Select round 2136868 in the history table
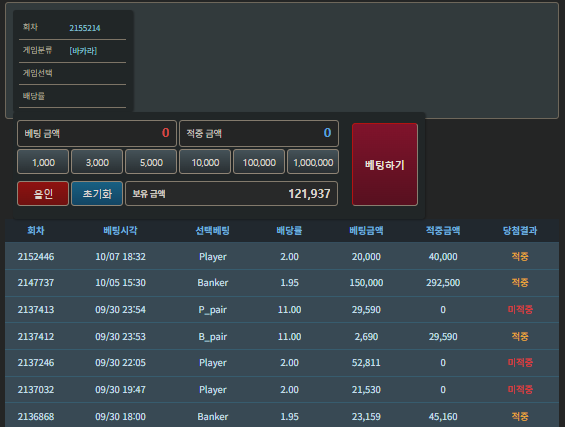The width and height of the screenshot is (565, 427). pyautogui.click(x=36, y=417)
